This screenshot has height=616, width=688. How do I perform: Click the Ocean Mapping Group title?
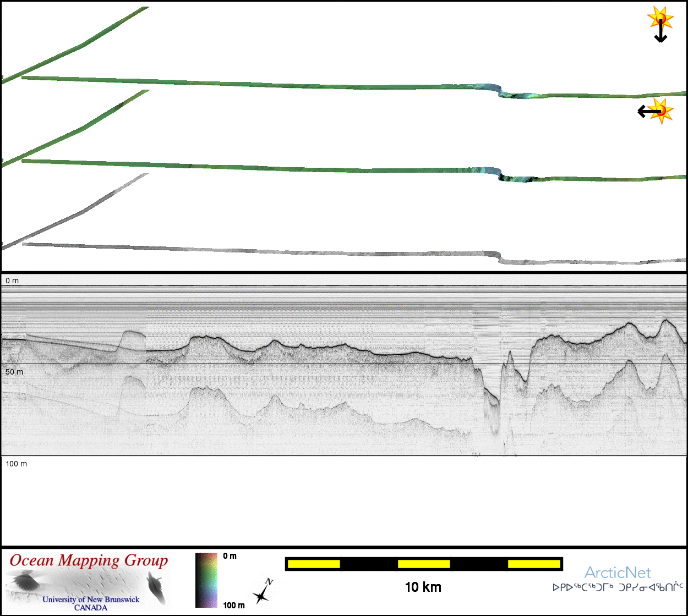(x=89, y=560)
